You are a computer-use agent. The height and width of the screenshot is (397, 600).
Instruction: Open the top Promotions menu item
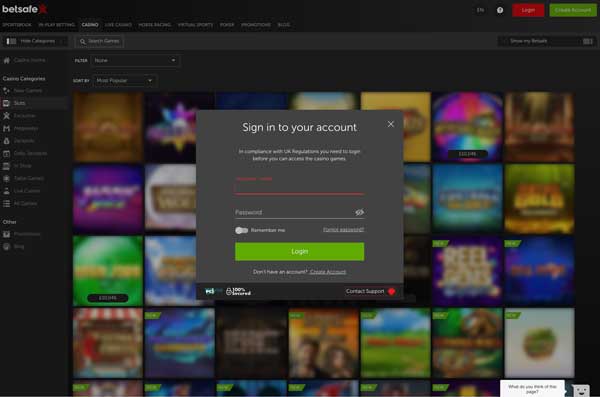click(x=256, y=25)
